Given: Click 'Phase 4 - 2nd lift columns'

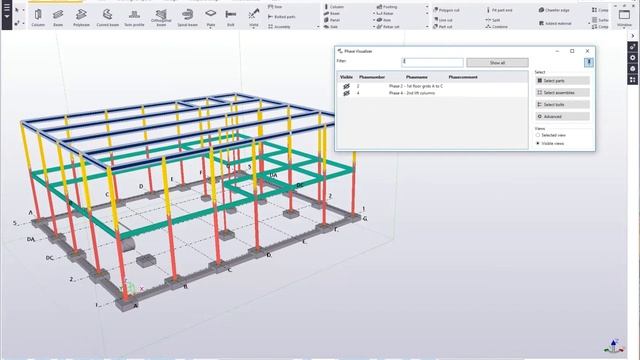Looking at the screenshot, I should (x=411, y=93).
